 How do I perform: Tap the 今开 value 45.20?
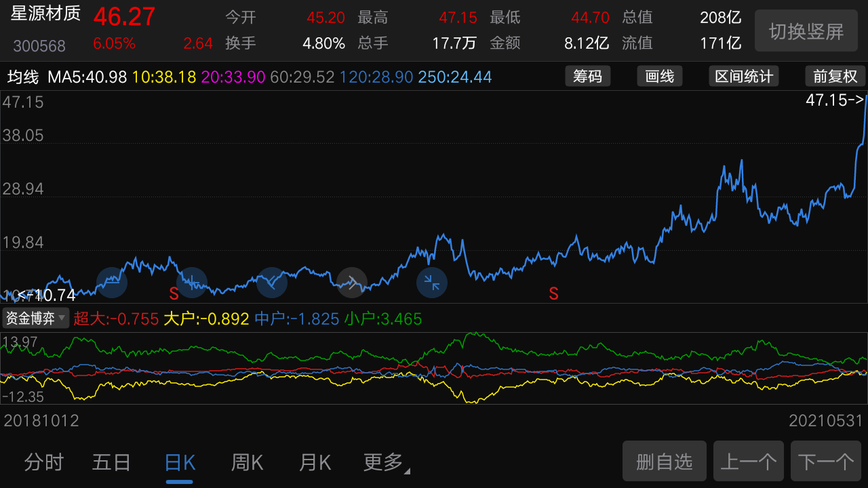click(325, 18)
